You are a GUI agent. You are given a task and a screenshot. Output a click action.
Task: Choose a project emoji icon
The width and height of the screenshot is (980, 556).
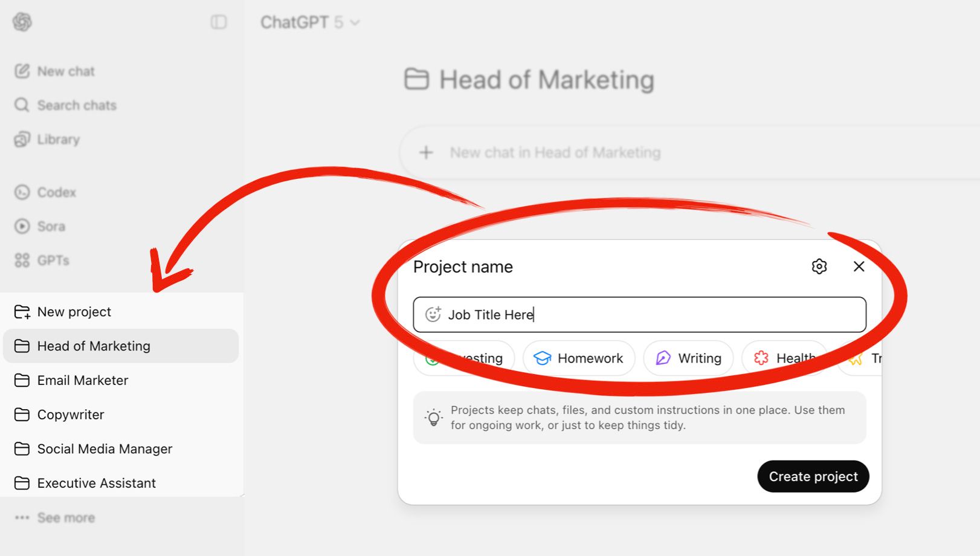433,314
